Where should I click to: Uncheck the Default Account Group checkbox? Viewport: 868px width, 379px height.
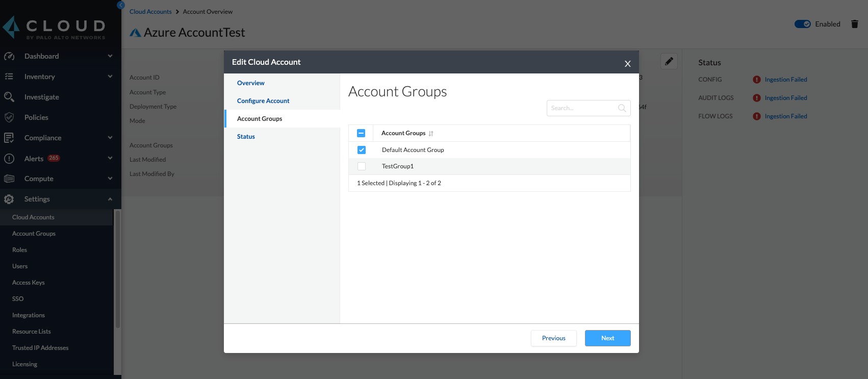[362, 150]
